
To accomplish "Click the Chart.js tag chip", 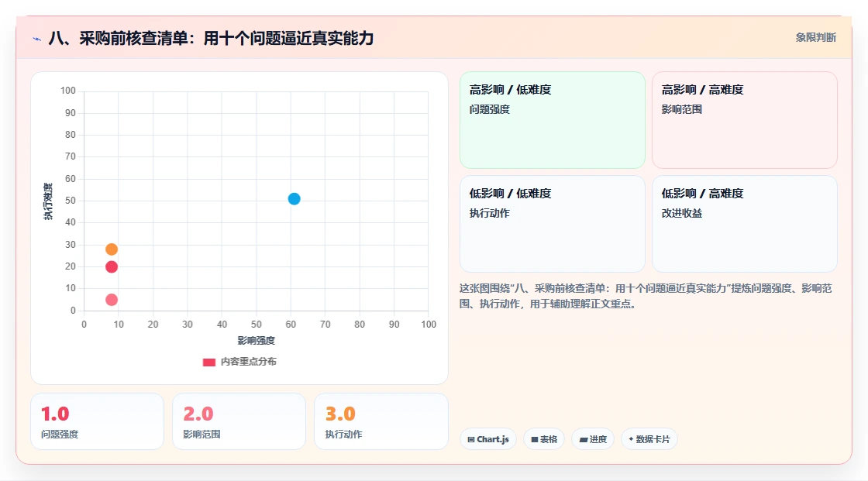I will pos(488,439).
